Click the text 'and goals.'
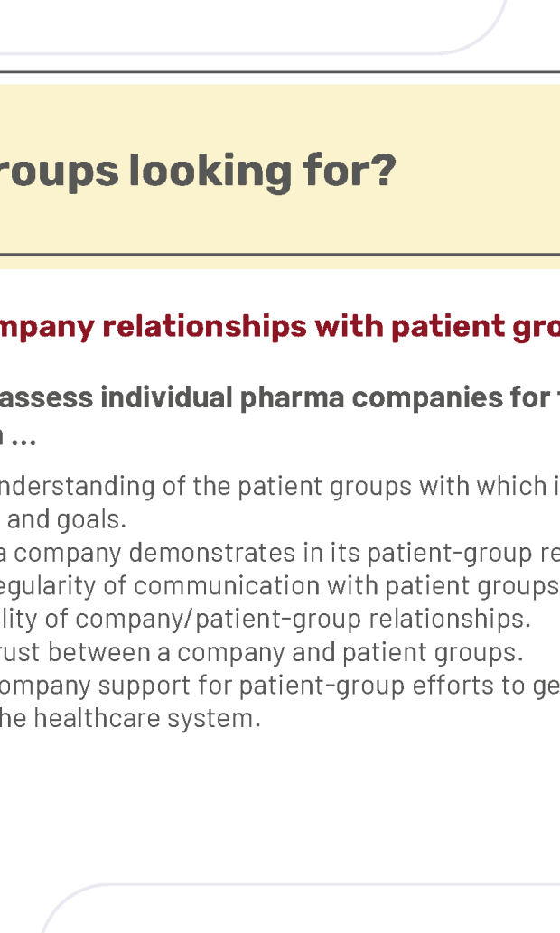 click(66, 519)
